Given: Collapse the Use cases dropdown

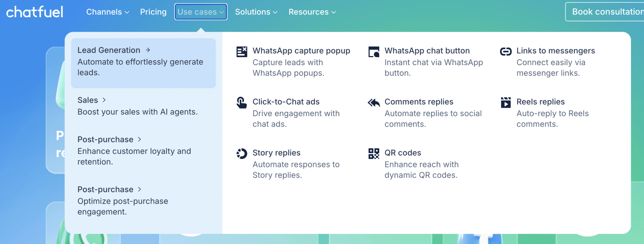Looking at the screenshot, I should (201, 12).
